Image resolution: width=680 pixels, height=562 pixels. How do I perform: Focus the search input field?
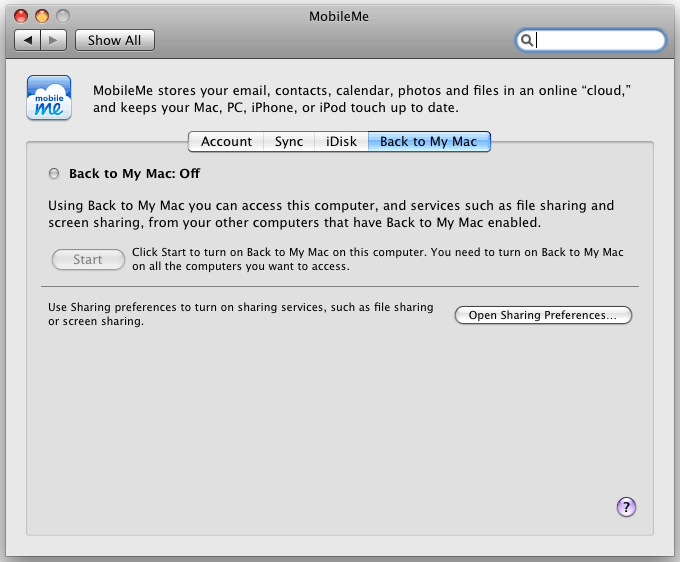point(591,40)
